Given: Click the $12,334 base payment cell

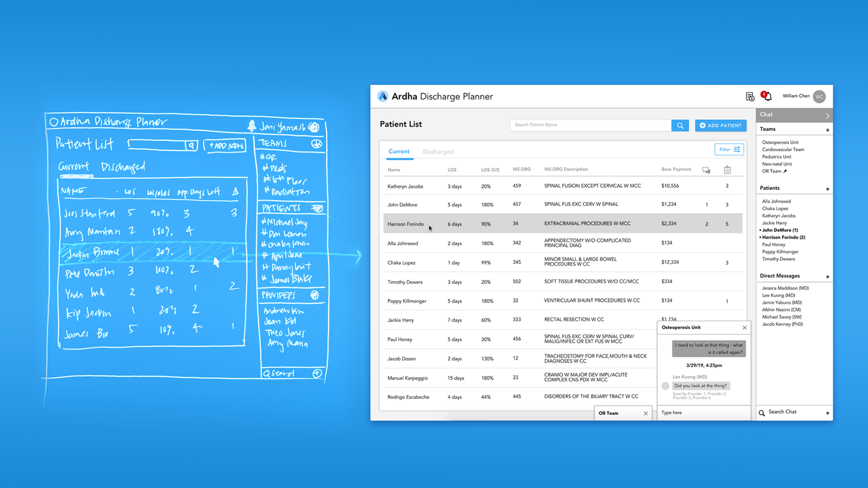Looking at the screenshot, I should (x=670, y=262).
